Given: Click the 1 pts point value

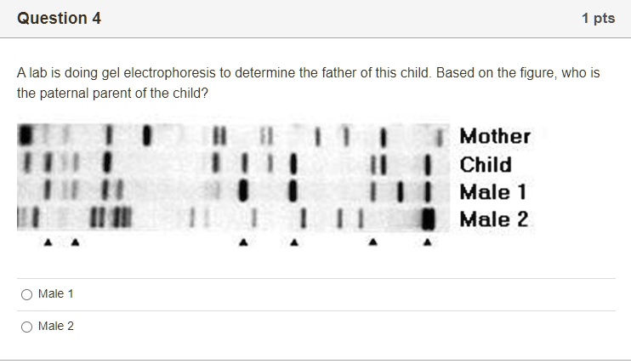Looking at the screenshot, I should point(598,19).
